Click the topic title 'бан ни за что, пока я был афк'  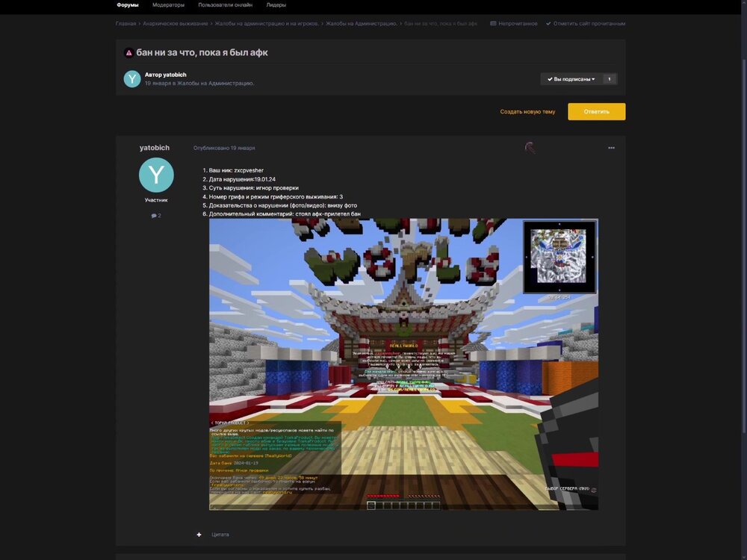(x=202, y=53)
